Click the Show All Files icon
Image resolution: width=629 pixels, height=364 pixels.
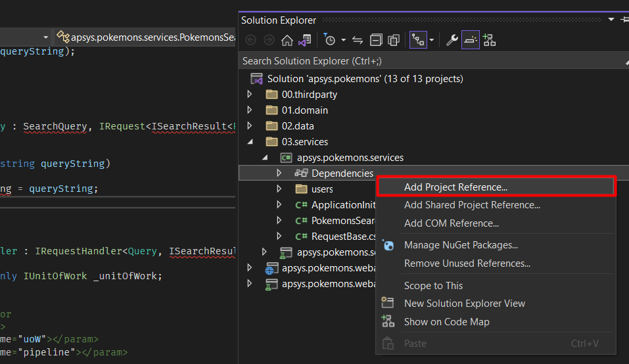pyautogui.click(x=394, y=40)
